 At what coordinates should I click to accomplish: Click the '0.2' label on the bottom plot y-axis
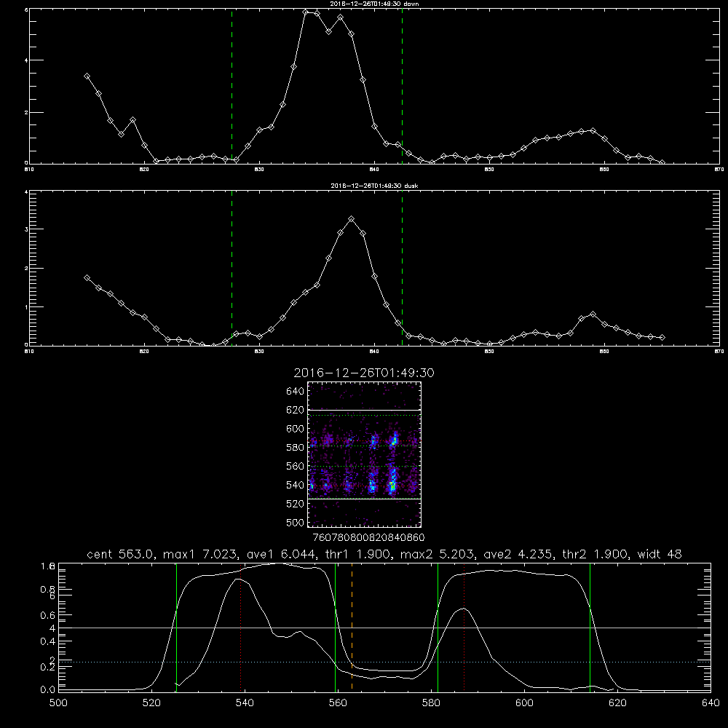[48, 667]
